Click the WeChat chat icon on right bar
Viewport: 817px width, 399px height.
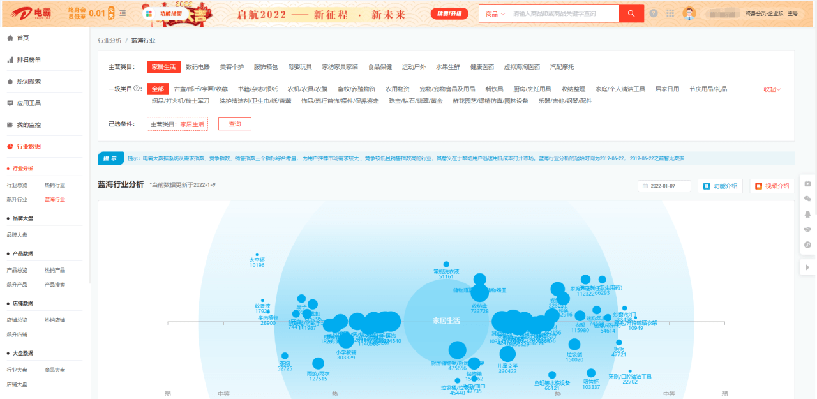(808, 199)
